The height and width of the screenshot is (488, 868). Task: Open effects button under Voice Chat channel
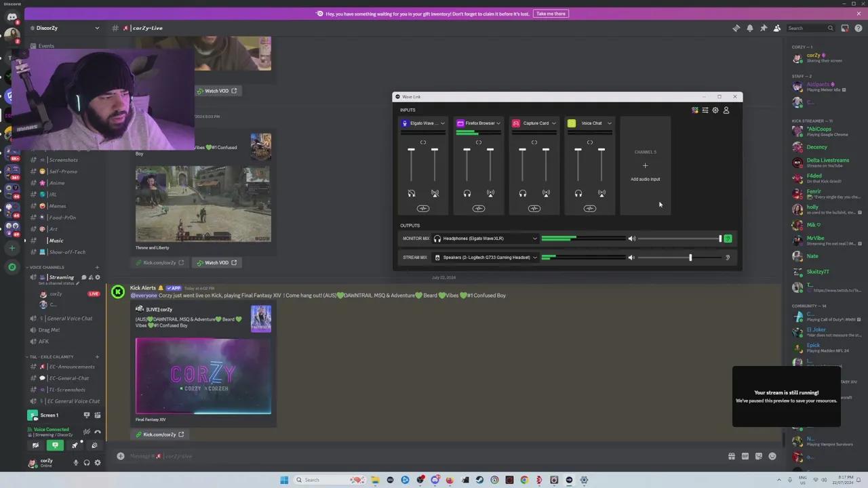click(x=590, y=208)
